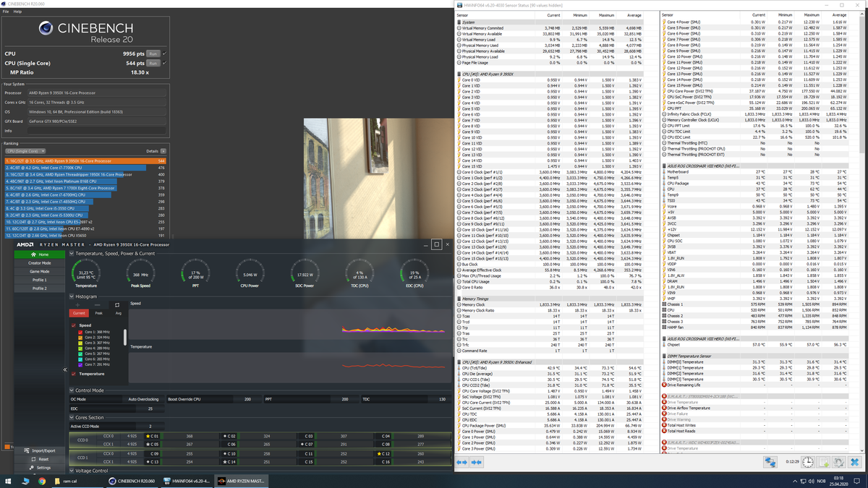Select Avg histogram mode
Image resolution: width=868 pixels, height=488 pixels.
(118, 313)
